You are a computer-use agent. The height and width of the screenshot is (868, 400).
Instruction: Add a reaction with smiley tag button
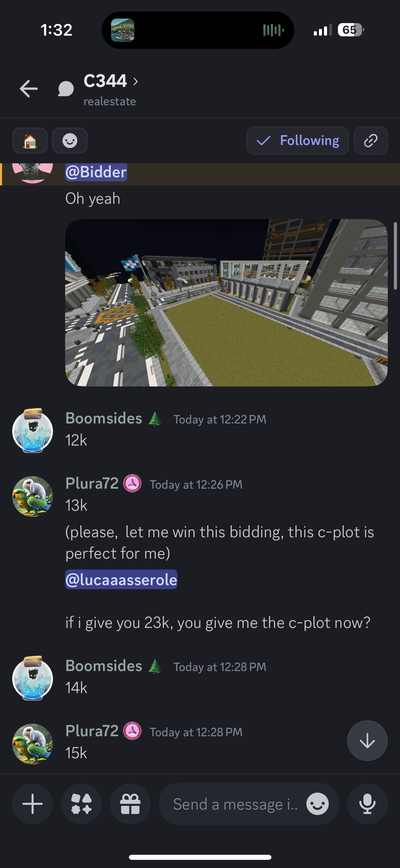point(70,141)
